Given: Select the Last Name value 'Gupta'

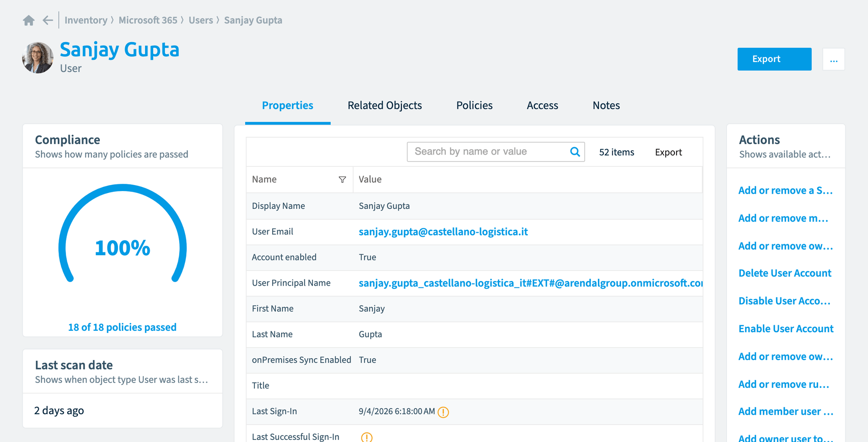Looking at the screenshot, I should click(x=370, y=334).
